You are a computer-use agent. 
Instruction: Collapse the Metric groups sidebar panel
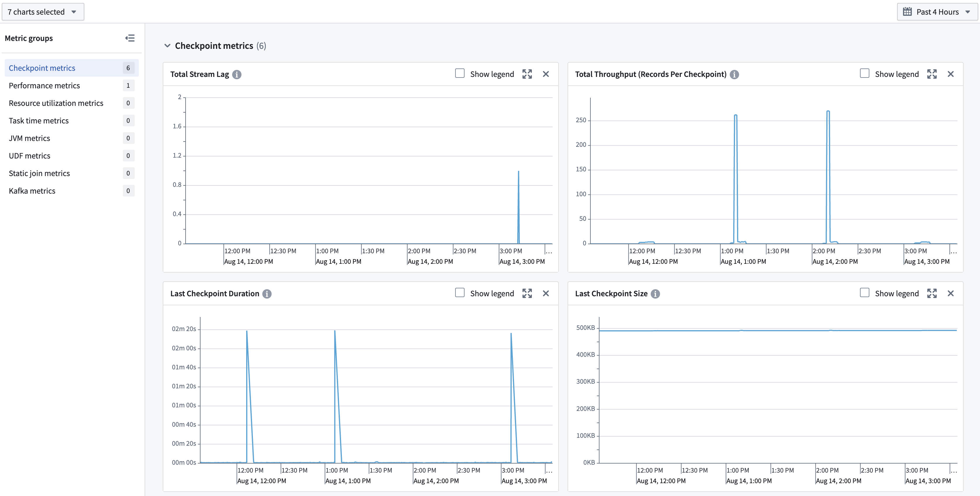[x=130, y=38]
